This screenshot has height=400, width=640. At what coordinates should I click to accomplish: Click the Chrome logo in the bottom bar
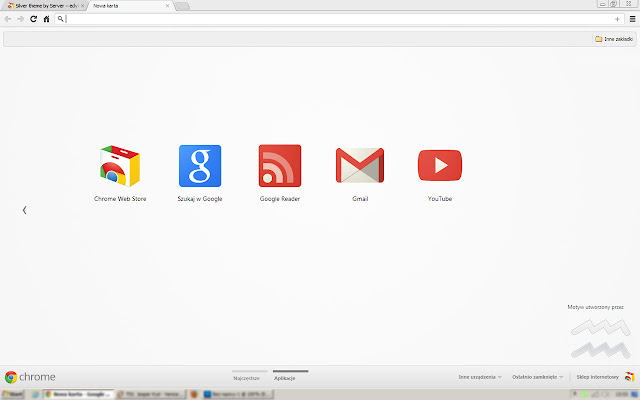11,377
